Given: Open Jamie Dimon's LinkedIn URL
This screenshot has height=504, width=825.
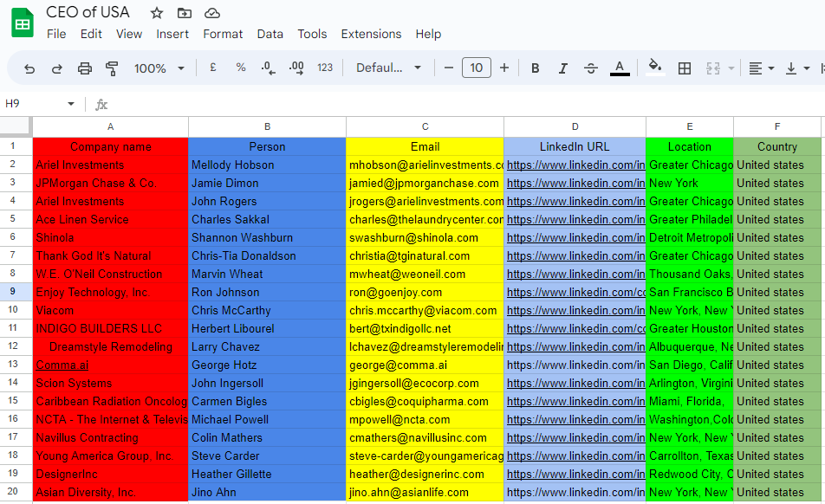Looking at the screenshot, I should coord(575,184).
